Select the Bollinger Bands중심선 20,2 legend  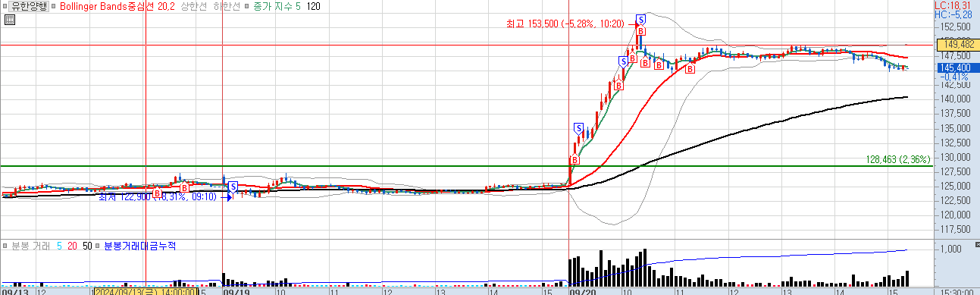117,6
